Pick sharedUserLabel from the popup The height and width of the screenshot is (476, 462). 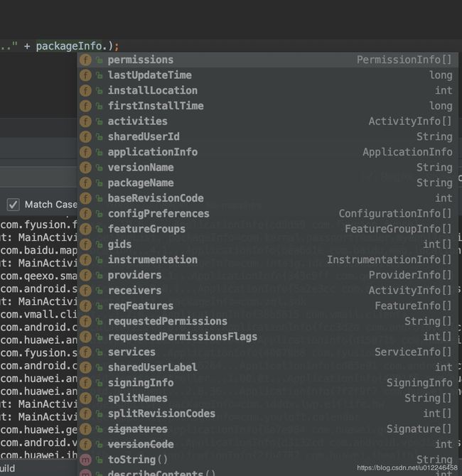267,367
